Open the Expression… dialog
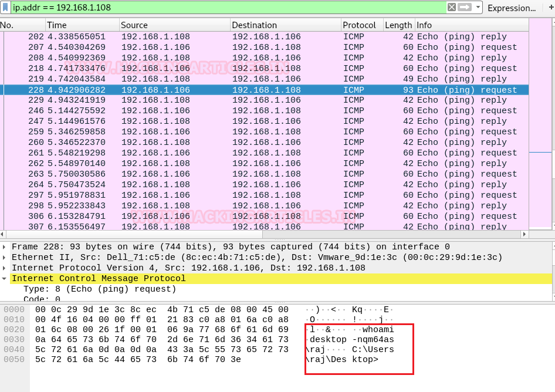 (512, 8)
